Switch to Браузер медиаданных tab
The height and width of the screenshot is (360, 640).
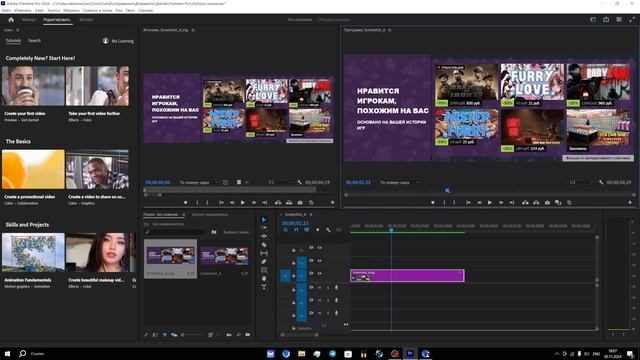click(210, 214)
